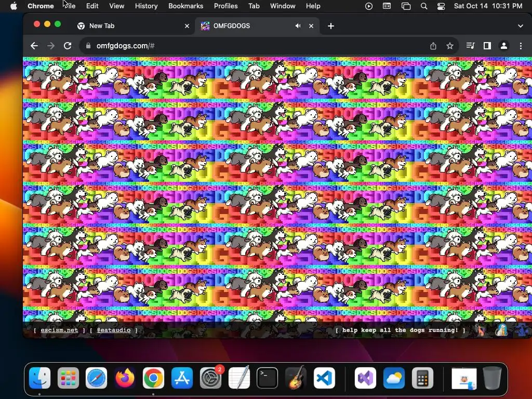Open the Chrome three-dot menu
This screenshot has width=532, height=399.
coord(521,46)
